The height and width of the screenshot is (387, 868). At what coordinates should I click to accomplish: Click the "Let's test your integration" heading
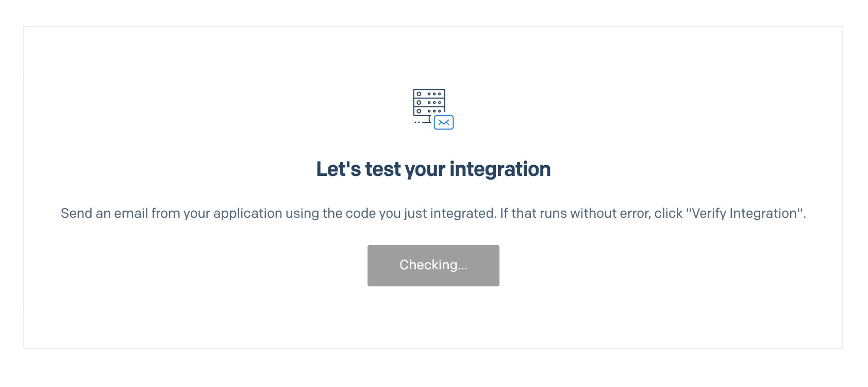pos(433,169)
